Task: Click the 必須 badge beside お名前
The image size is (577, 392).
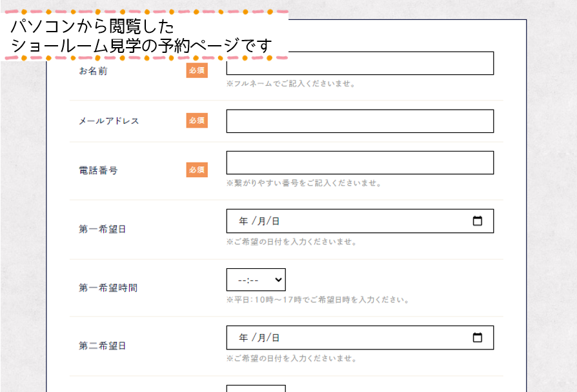Action: (x=197, y=71)
